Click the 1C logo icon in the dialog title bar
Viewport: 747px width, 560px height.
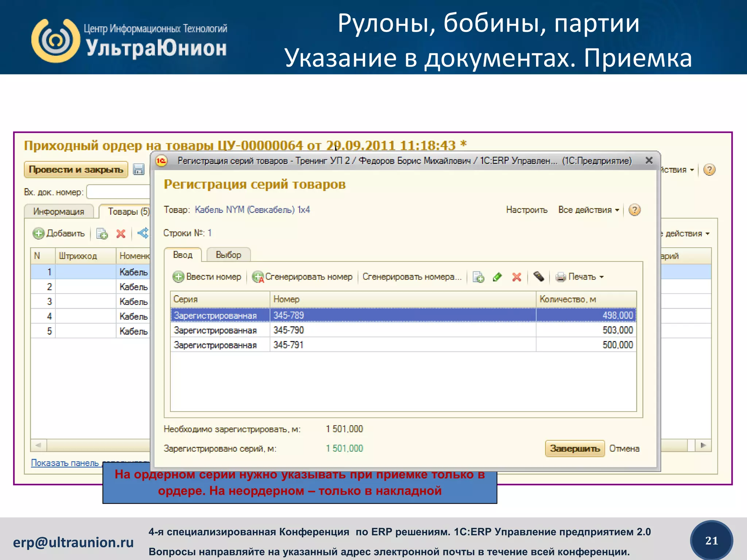point(161,160)
